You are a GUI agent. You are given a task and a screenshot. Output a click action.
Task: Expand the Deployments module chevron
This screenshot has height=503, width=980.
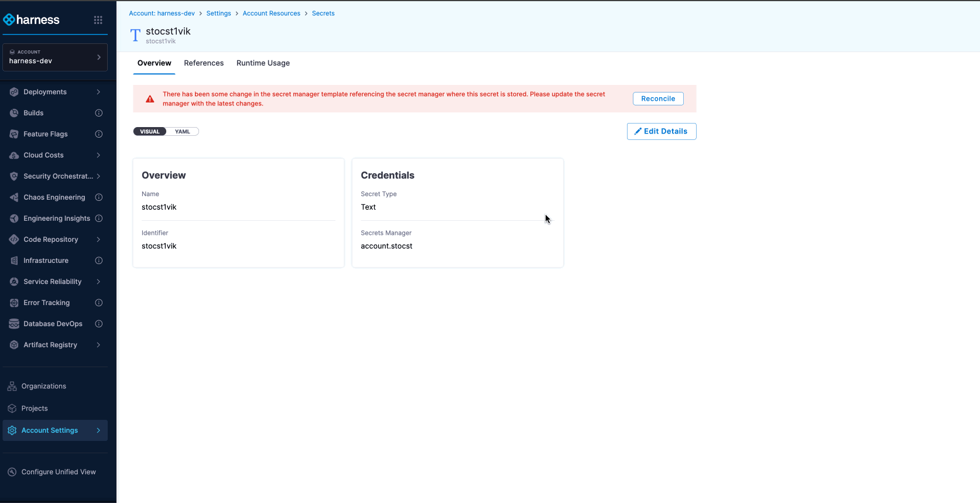(98, 92)
